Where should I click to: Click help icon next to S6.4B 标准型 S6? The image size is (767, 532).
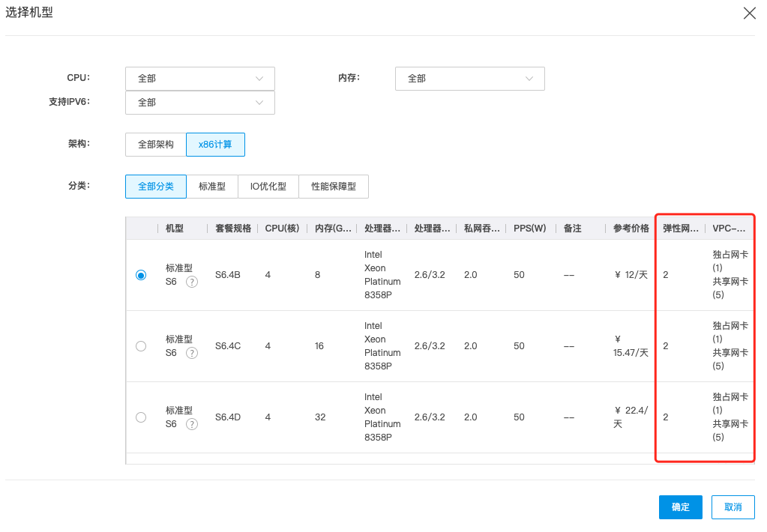[x=192, y=282]
